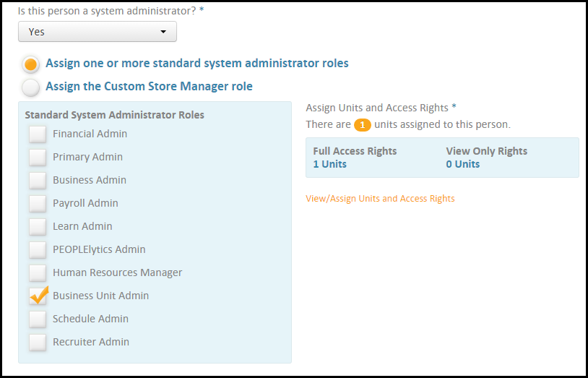
Task: Tick Human Resources Manager checkbox
Action: point(38,272)
